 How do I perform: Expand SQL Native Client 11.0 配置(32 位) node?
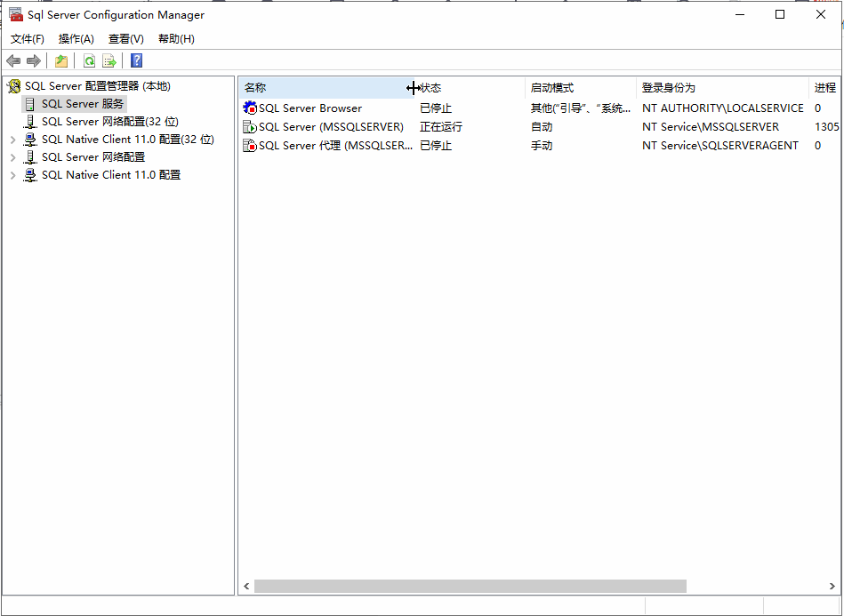(13, 140)
